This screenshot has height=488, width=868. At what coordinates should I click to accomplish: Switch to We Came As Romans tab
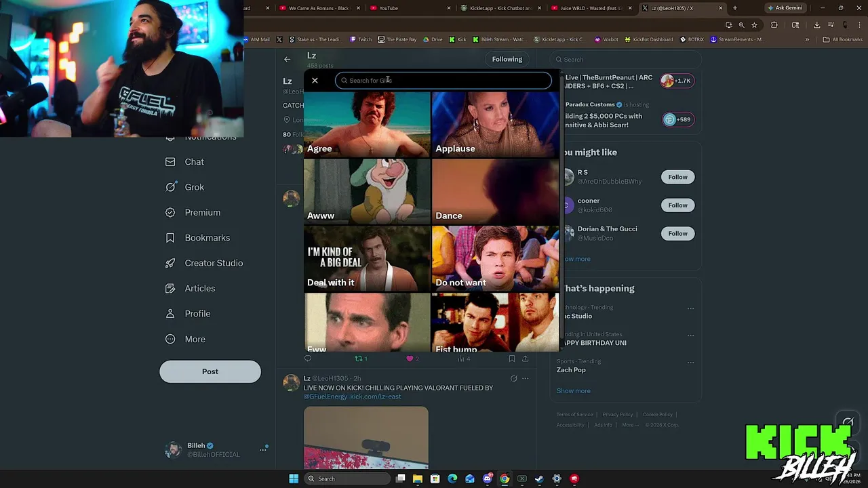click(318, 8)
